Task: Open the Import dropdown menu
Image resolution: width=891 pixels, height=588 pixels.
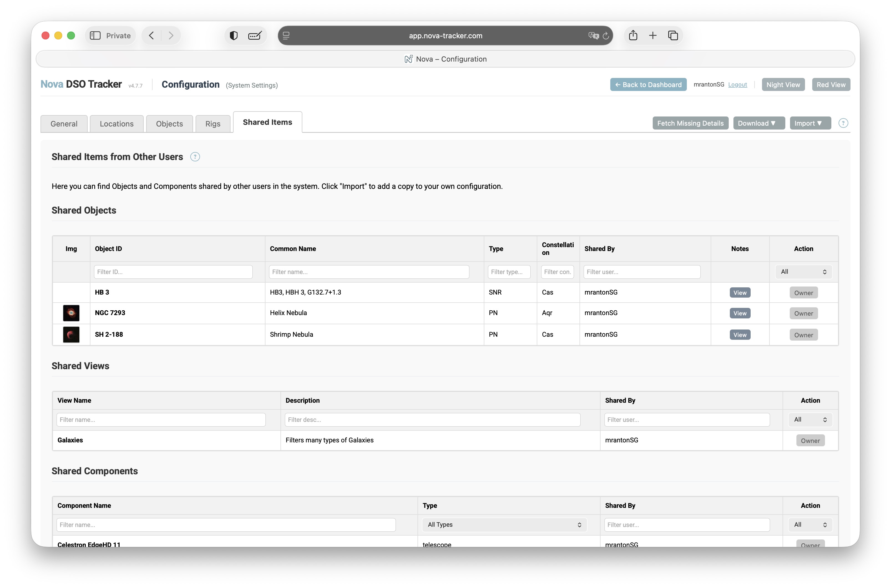Action: [810, 123]
